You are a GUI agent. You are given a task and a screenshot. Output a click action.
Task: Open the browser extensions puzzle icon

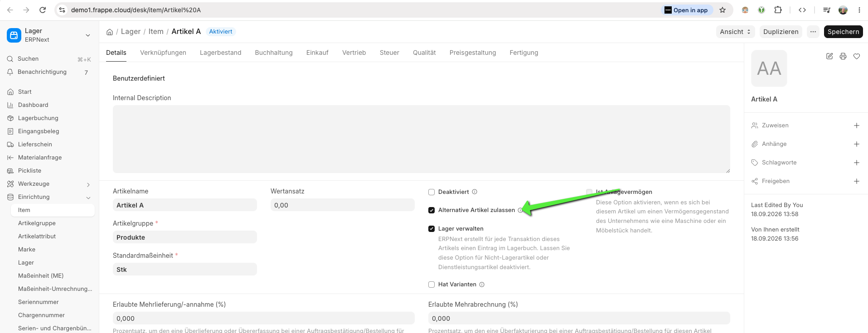pyautogui.click(x=778, y=10)
